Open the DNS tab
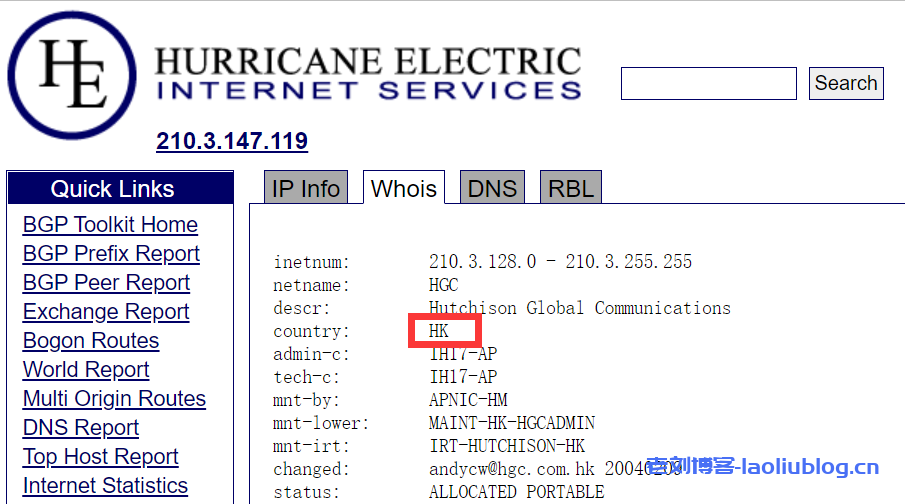This screenshot has height=504, width=905. point(492,189)
